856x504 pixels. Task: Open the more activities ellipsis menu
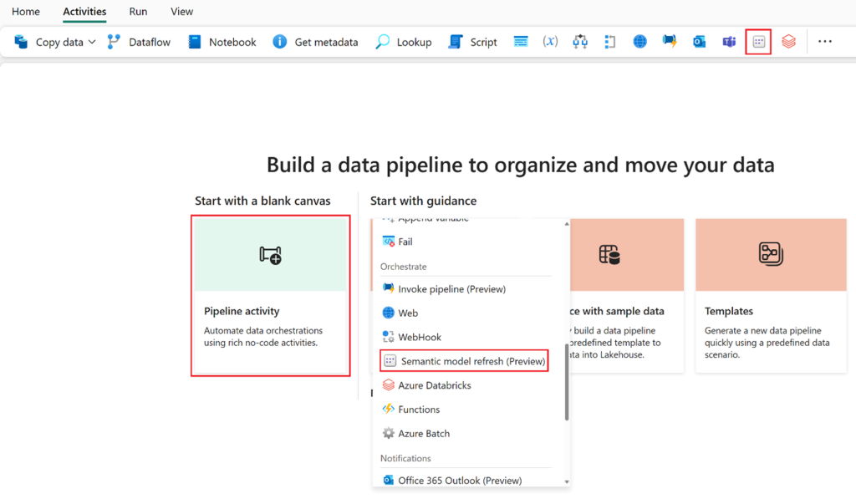pos(825,42)
